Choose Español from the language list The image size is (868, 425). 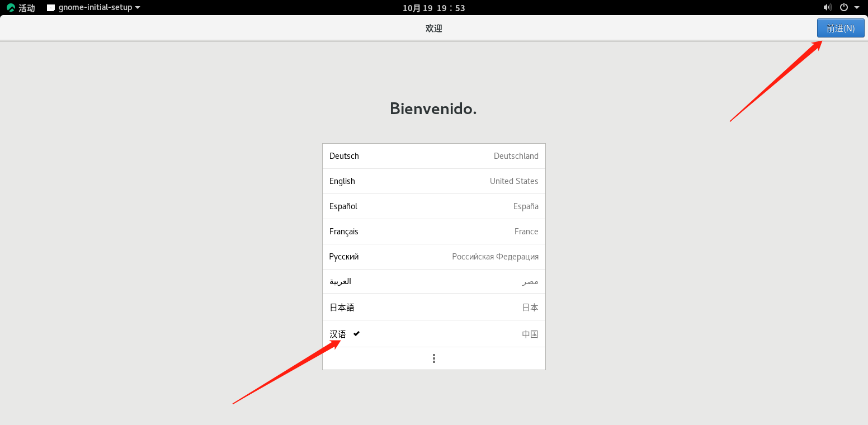pyautogui.click(x=434, y=206)
